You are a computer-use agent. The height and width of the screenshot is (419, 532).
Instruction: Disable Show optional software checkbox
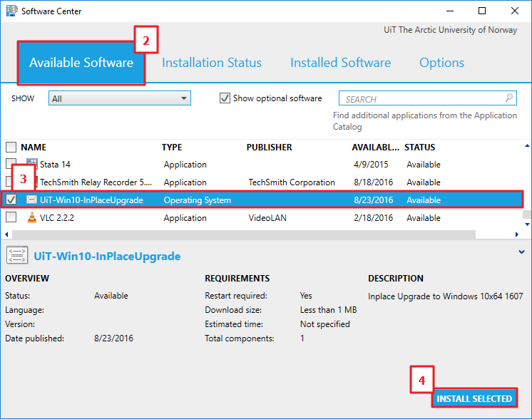pyautogui.click(x=225, y=98)
